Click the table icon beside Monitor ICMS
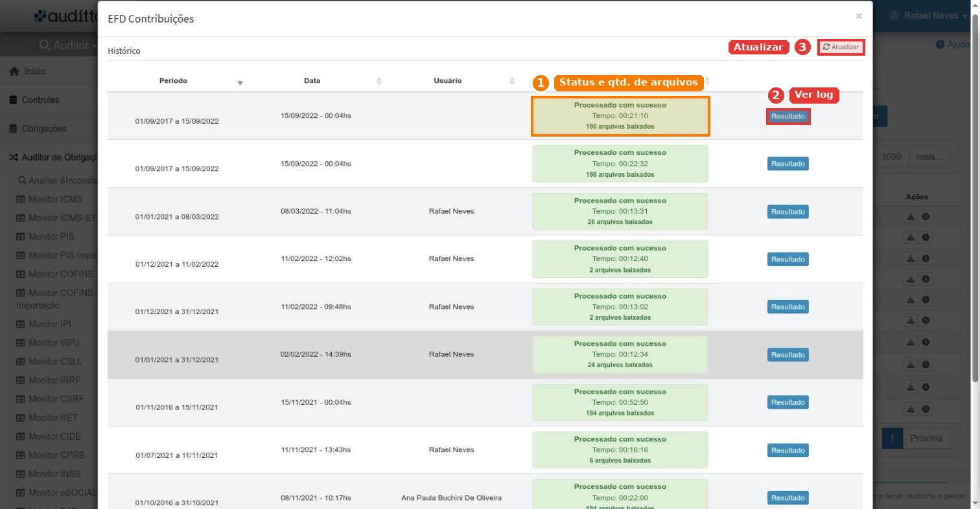This screenshot has width=980, height=509. [21, 199]
